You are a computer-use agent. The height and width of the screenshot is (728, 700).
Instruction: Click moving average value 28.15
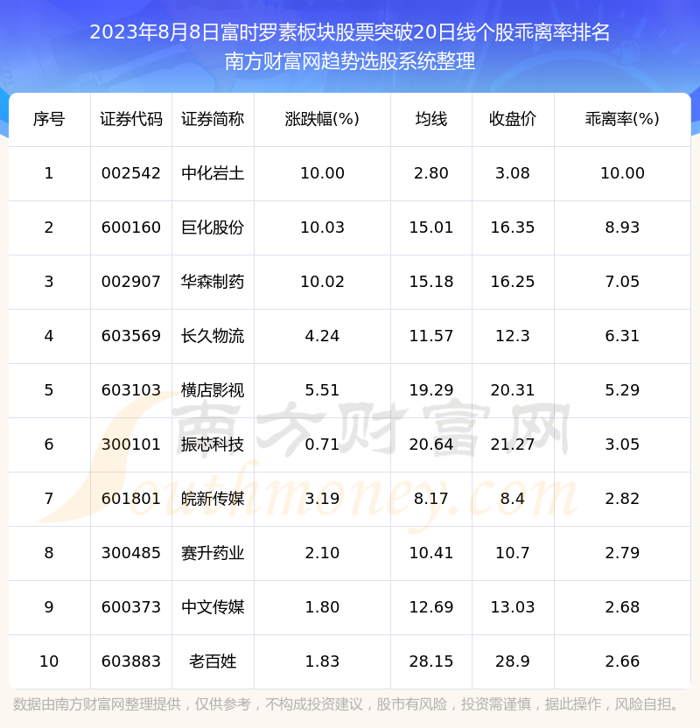pyautogui.click(x=431, y=661)
